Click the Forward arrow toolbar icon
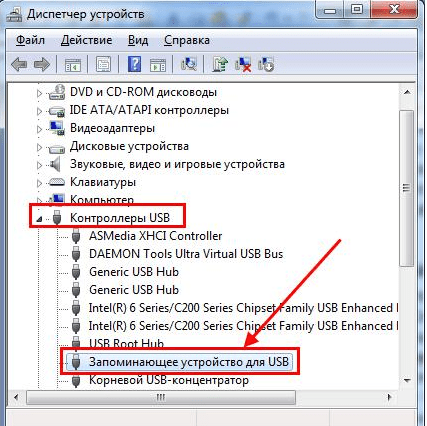Viewport: 427px width, 426px height. (x=42, y=64)
